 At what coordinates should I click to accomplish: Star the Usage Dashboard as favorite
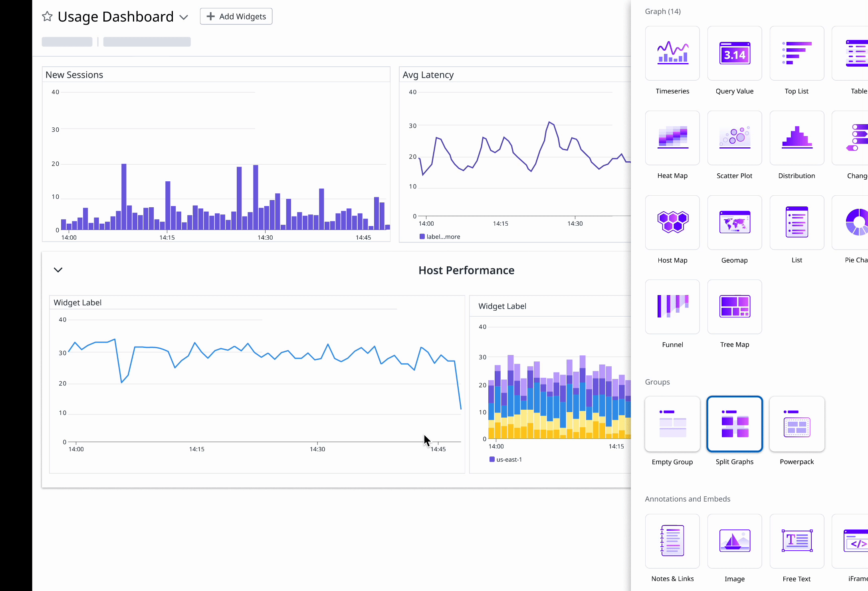click(x=47, y=16)
